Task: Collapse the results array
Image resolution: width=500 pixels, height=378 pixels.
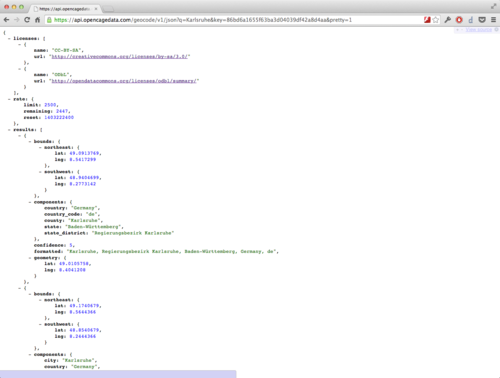Action: [x=9, y=129]
